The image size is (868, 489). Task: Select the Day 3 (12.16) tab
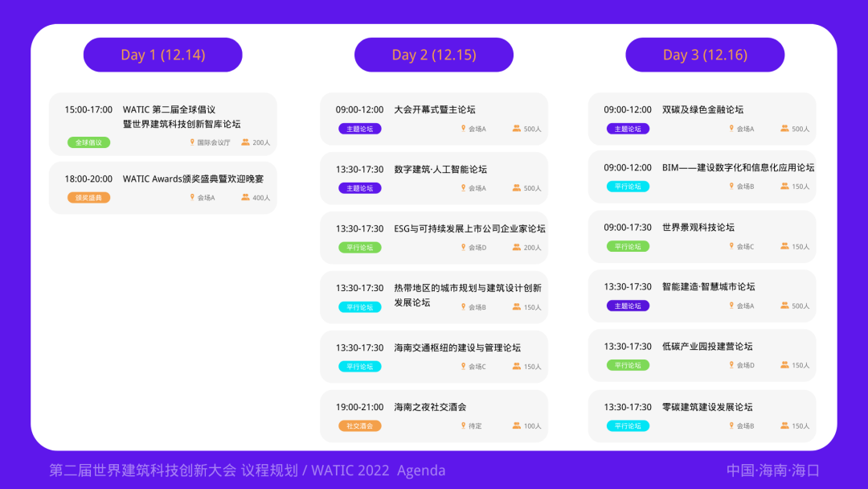[705, 55]
